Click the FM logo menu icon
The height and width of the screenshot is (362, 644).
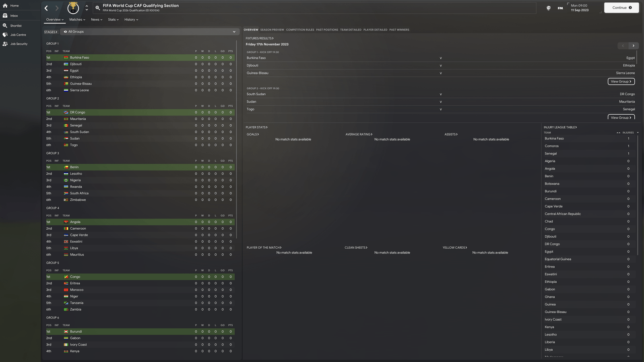click(x=560, y=8)
